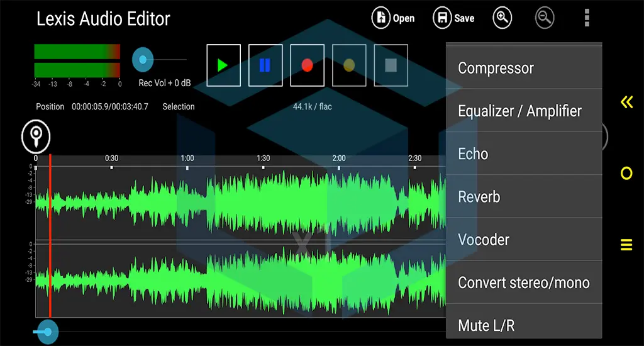Click the 2:30 timeline marker
The image size is (644, 346).
click(415, 158)
